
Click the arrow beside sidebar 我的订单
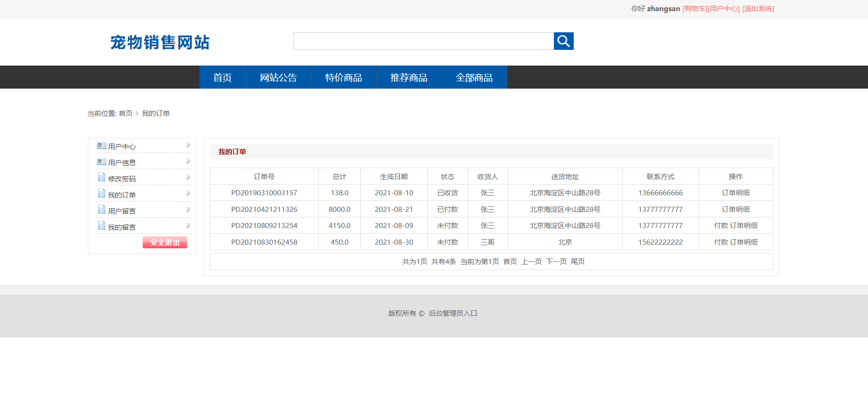click(188, 193)
